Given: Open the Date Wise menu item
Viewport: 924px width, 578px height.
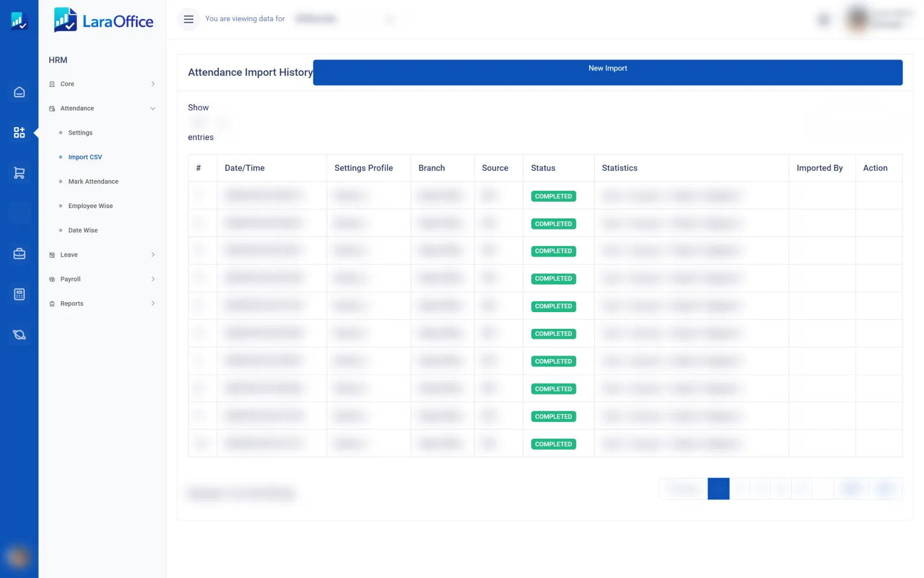Looking at the screenshot, I should coord(83,230).
